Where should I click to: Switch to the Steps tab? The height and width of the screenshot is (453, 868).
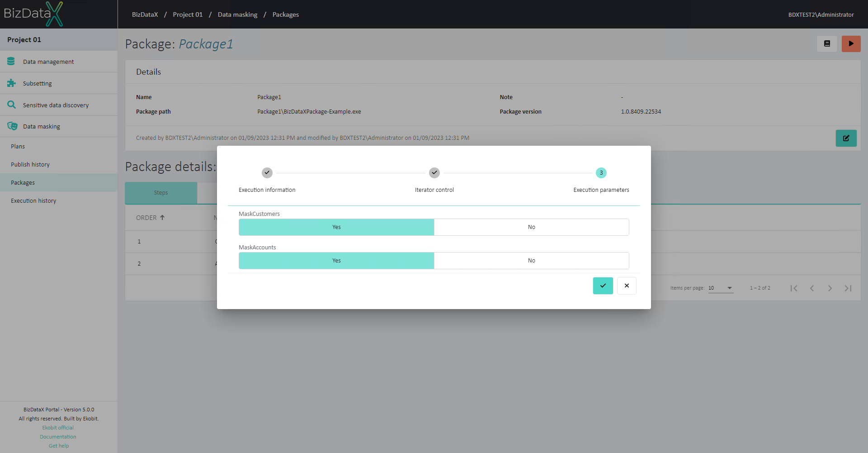pyautogui.click(x=161, y=193)
